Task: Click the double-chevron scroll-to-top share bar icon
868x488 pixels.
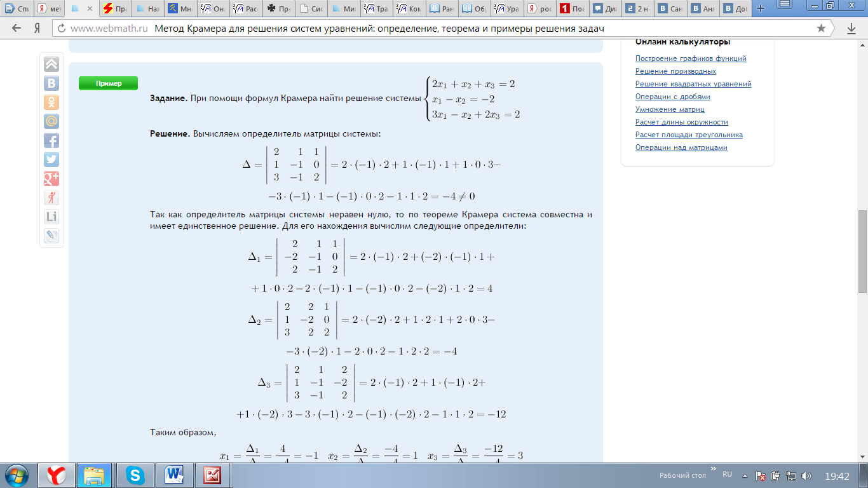Action: 51,64
